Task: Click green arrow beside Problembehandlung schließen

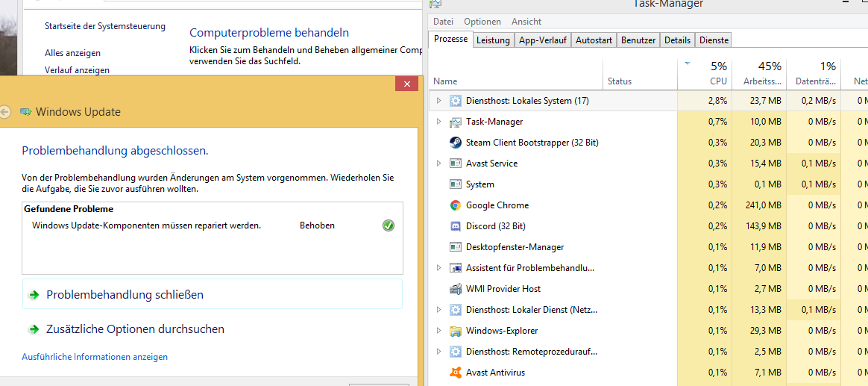Action: pyautogui.click(x=34, y=295)
